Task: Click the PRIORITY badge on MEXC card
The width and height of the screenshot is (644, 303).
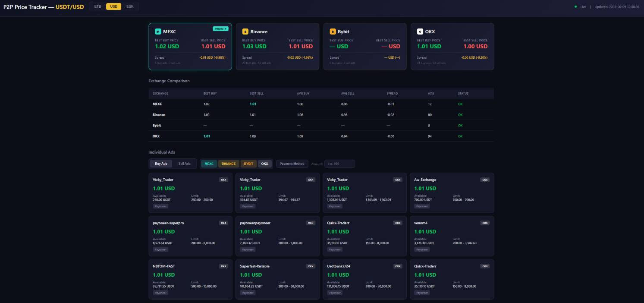Action: 220,29
